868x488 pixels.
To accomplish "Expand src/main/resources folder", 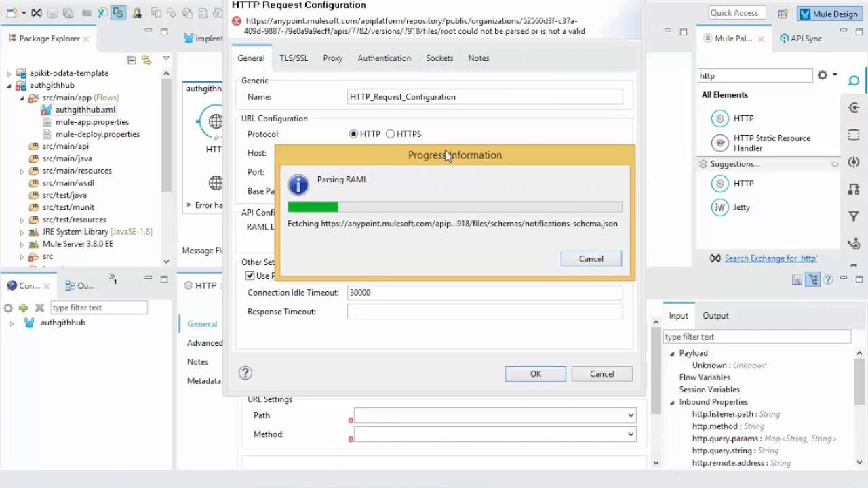I will click(22, 171).
